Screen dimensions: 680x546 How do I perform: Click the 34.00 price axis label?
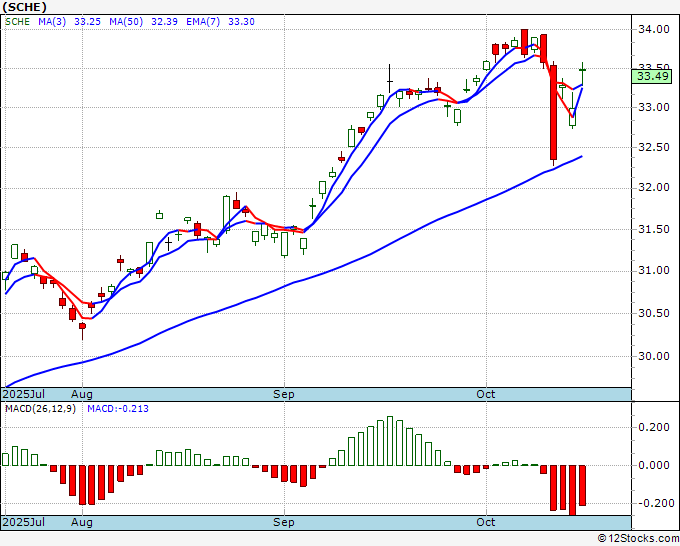point(654,29)
